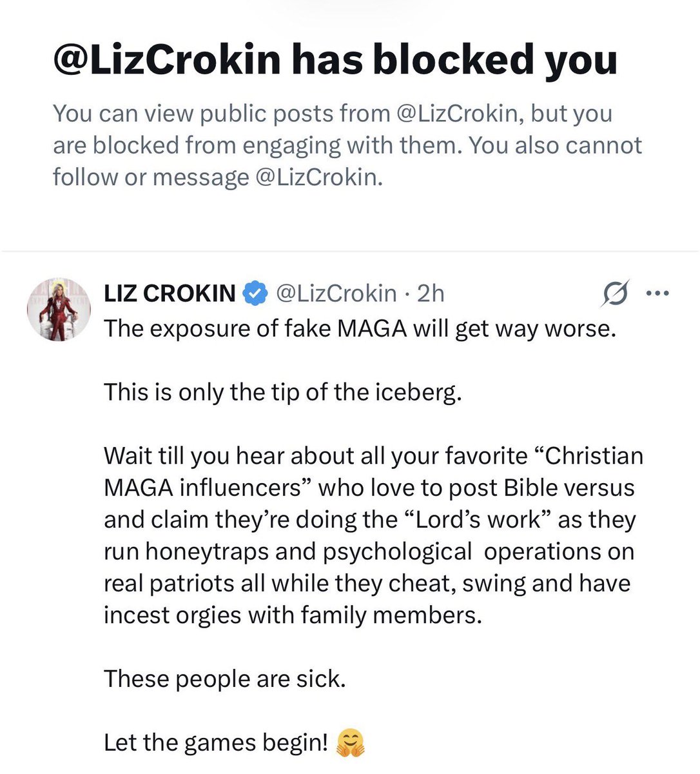This screenshot has height=774, width=700.
Task: Click "This is only the tip of the iceberg"
Action: [x=283, y=392]
